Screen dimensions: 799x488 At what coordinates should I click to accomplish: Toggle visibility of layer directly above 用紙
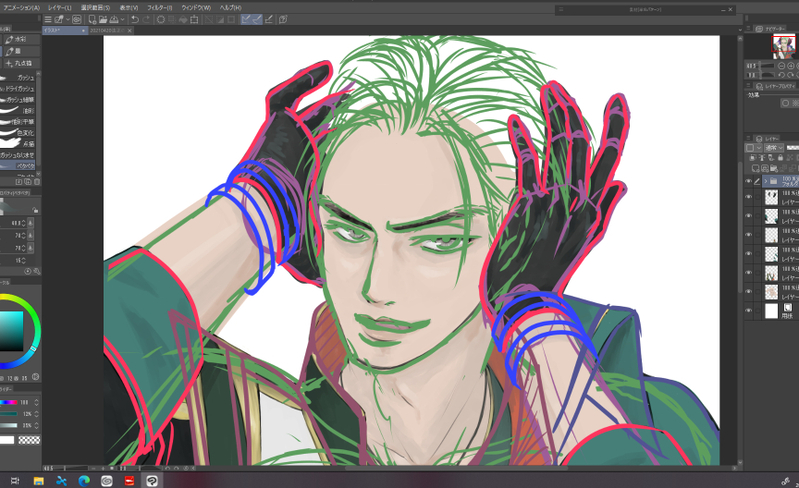click(749, 291)
